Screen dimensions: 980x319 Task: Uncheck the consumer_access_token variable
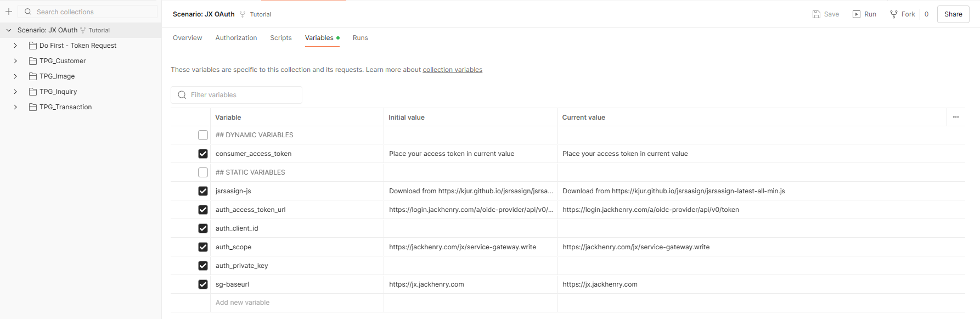pos(203,154)
